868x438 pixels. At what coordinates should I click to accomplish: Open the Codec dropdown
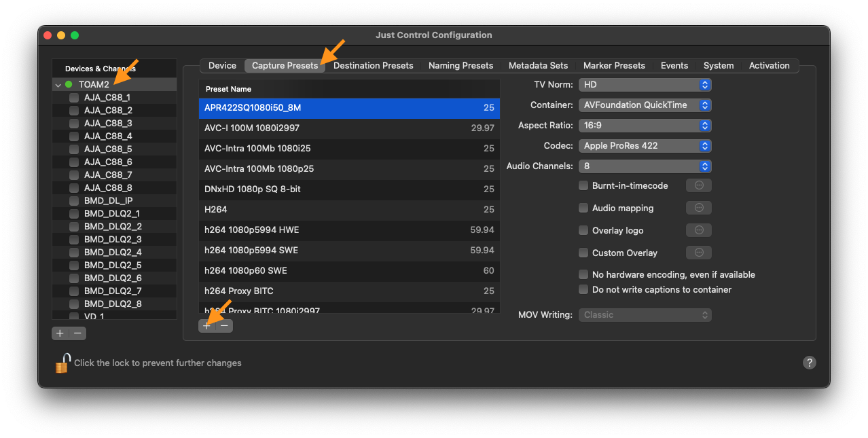(x=645, y=146)
